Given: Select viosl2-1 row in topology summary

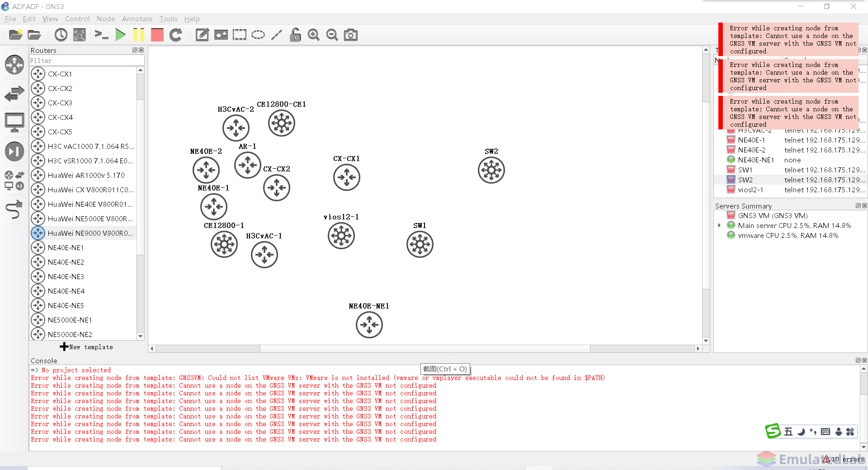Looking at the screenshot, I should [x=790, y=190].
